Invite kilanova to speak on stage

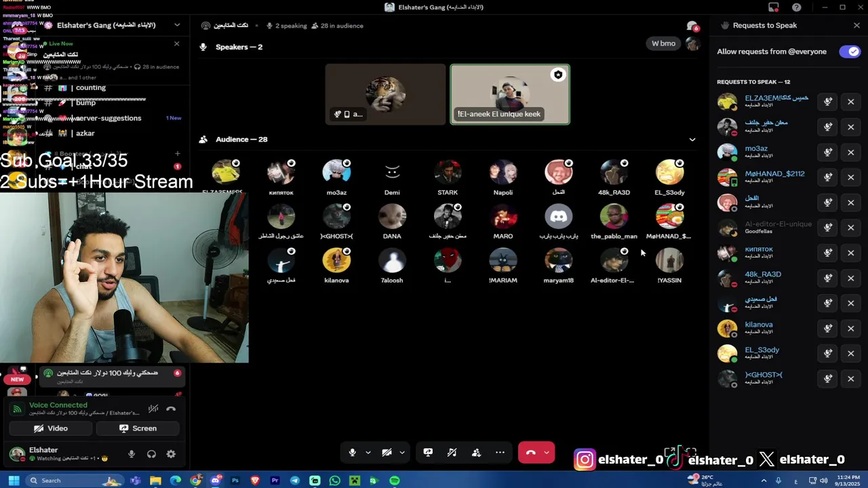point(827,328)
